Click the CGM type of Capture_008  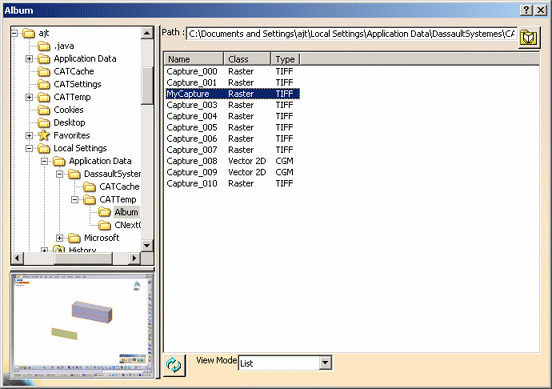click(x=284, y=161)
